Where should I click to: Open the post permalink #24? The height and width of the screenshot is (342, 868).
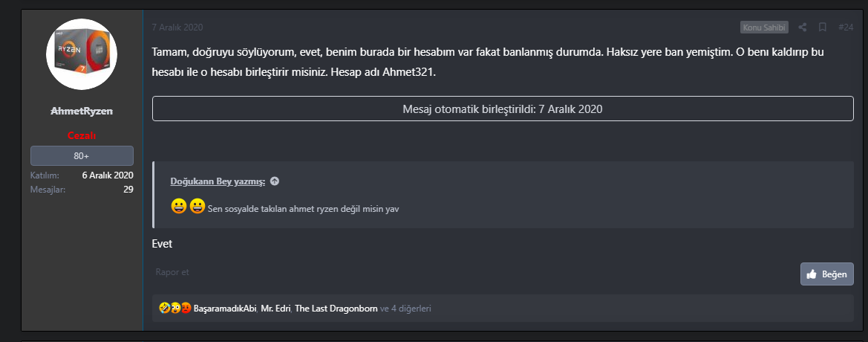846,28
